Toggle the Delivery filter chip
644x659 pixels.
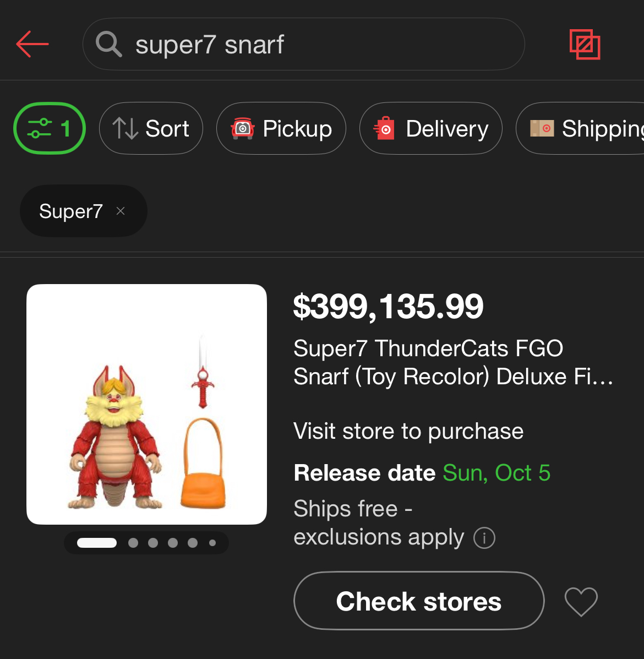click(430, 128)
